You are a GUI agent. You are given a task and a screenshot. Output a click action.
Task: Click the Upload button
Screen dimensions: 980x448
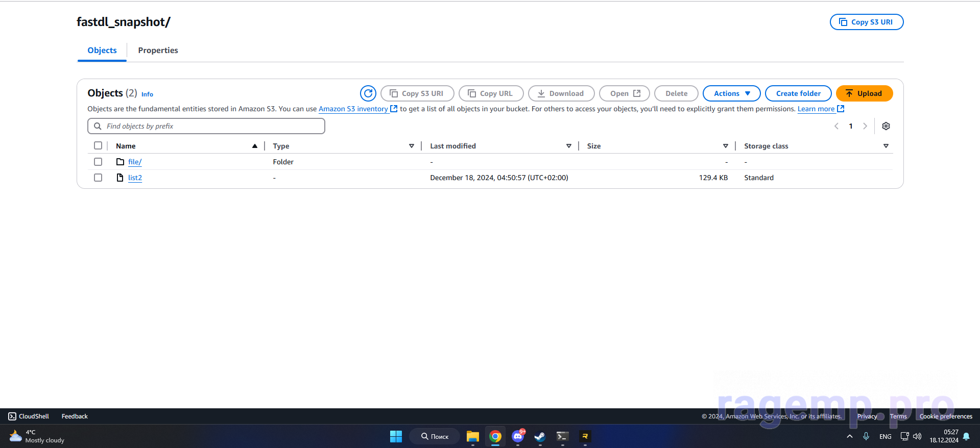[x=864, y=93]
